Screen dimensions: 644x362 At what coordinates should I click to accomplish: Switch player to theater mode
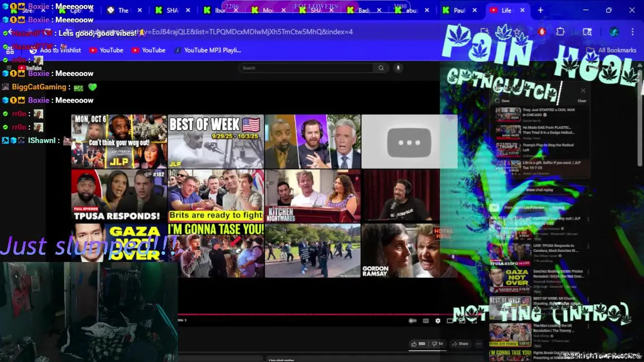(450, 321)
